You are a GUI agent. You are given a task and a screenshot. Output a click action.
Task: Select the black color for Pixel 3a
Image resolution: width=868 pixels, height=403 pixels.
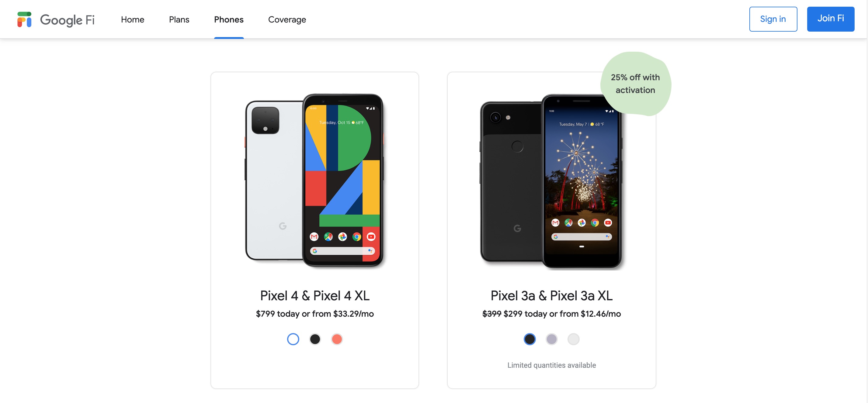tap(530, 339)
